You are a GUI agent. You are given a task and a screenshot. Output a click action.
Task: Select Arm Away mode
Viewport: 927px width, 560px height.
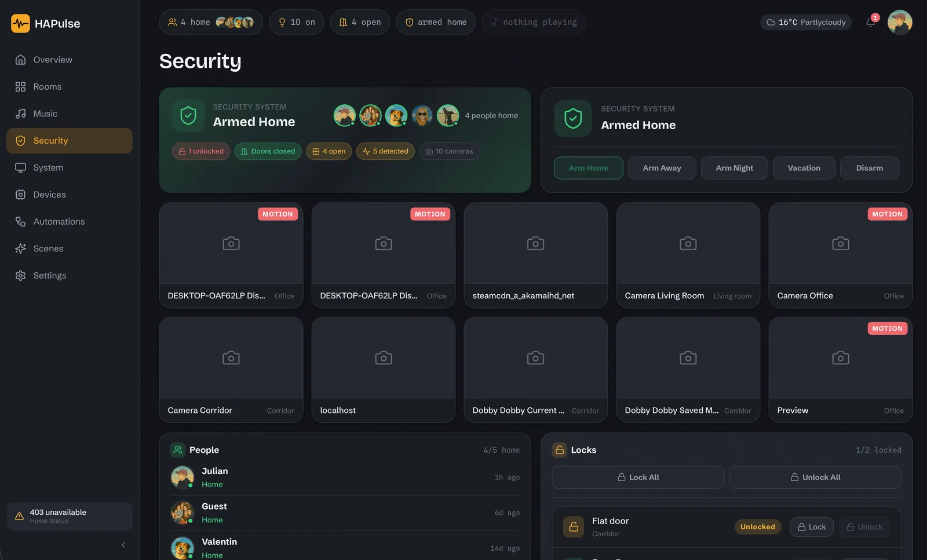662,168
